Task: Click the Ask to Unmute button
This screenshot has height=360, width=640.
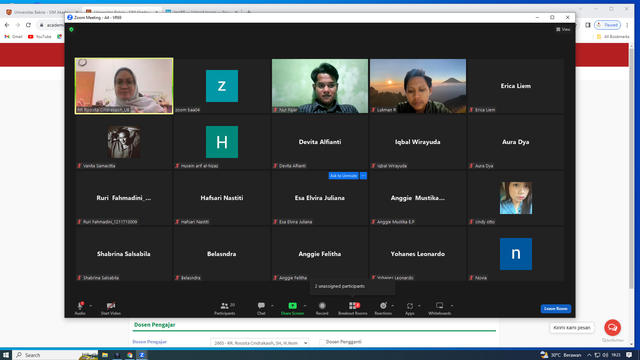Action: pyautogui.click(x=343, y=176)
